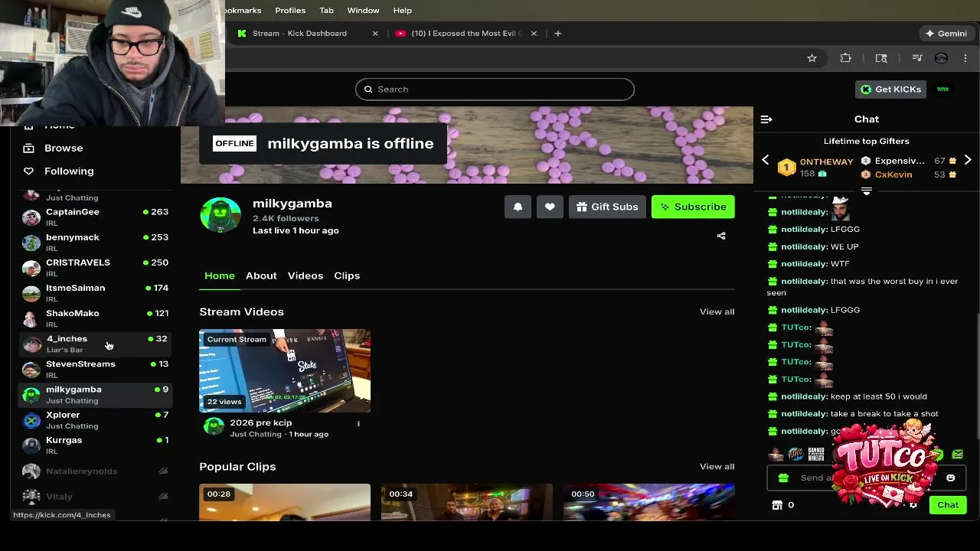Open the media controls icon in toolbar
Screen dimensions: 980x551
click(916, 58)
